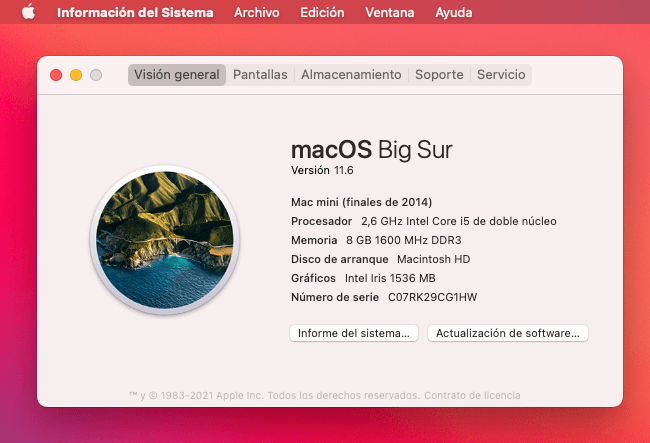The width and height of the screenshot is (650, 443).
Task: Click the Procesador 2,6 GHz Intel Core i5 line
Action: pos(424,221)
